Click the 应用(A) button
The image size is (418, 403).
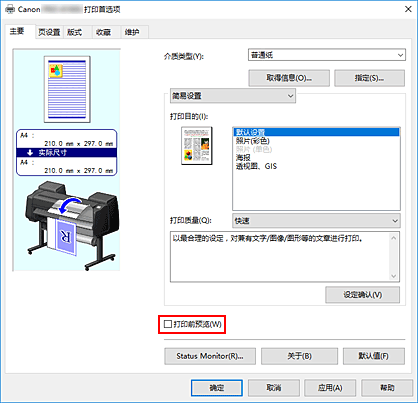coord(330,388)
